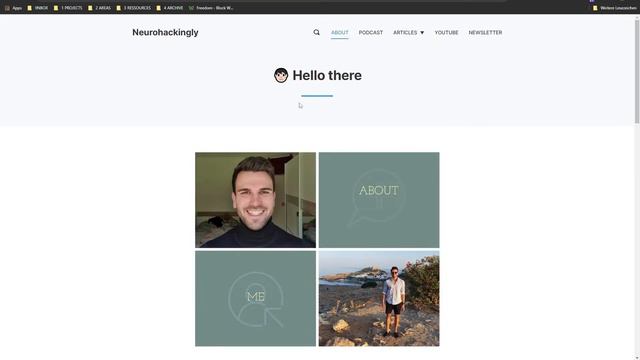Open the PODCAST menu item

coord(371,32)
